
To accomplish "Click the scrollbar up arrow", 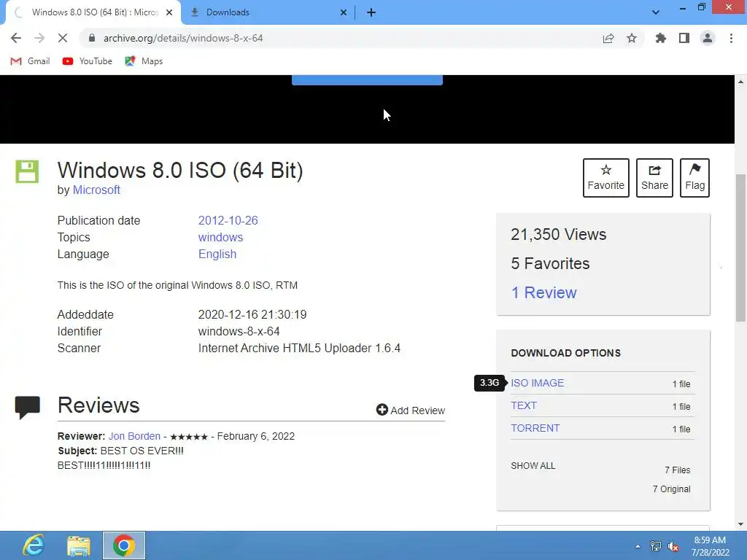I will 740,82.
